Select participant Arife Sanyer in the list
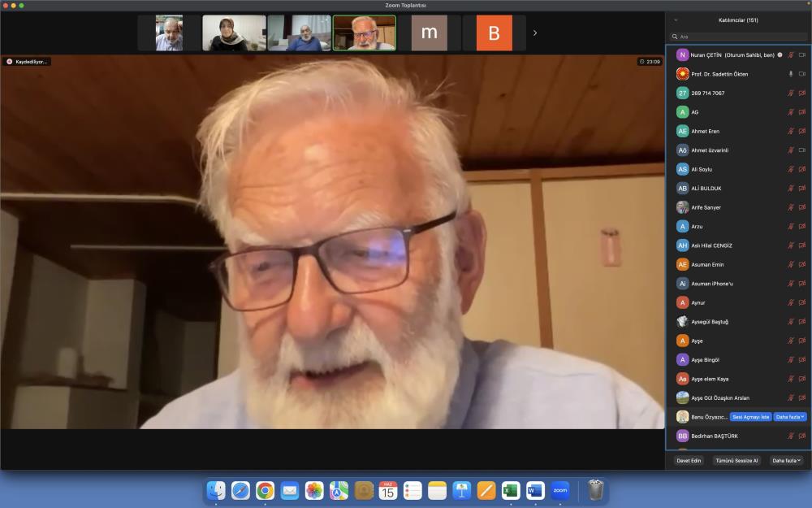The image size is (812, 508). pyautogui.click(x=706, y=207)
